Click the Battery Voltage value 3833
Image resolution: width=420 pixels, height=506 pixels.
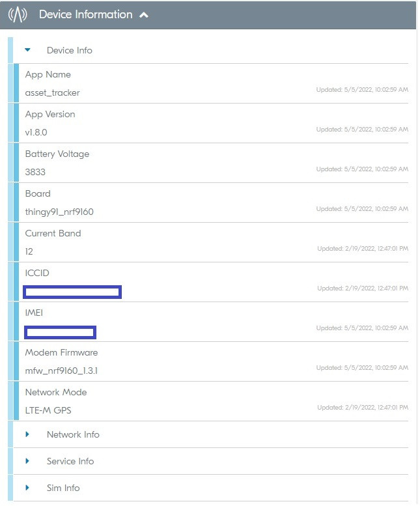coord(35,172)
